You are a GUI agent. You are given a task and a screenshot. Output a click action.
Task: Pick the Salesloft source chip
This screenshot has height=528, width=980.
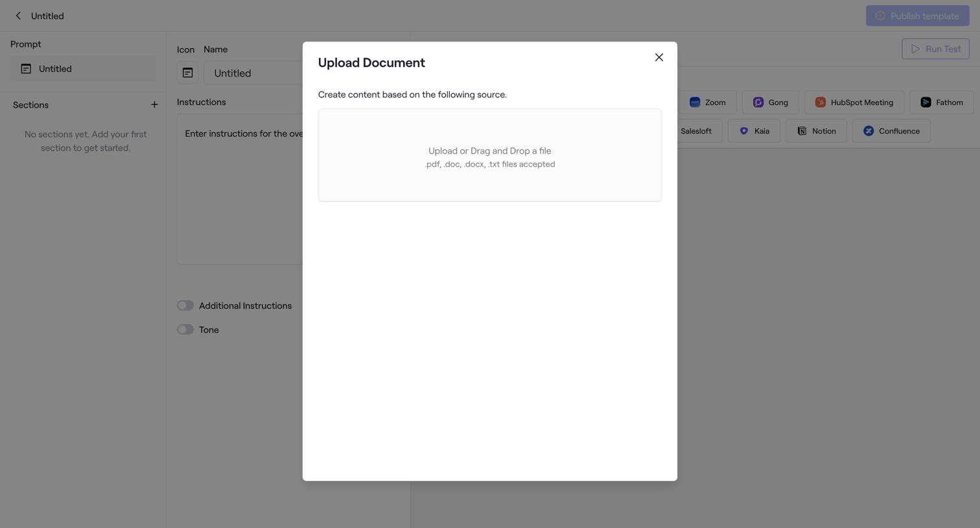pos(696,131)
